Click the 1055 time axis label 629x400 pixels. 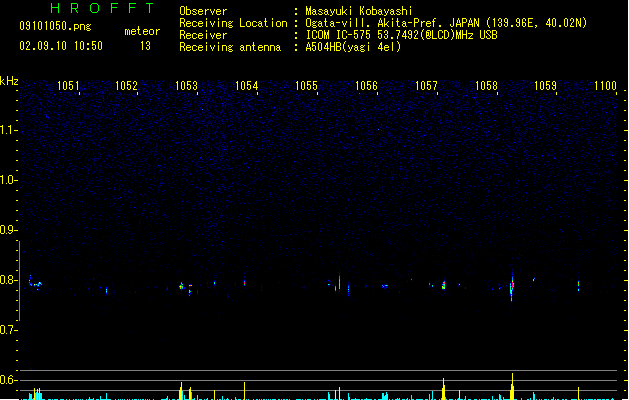306,86
